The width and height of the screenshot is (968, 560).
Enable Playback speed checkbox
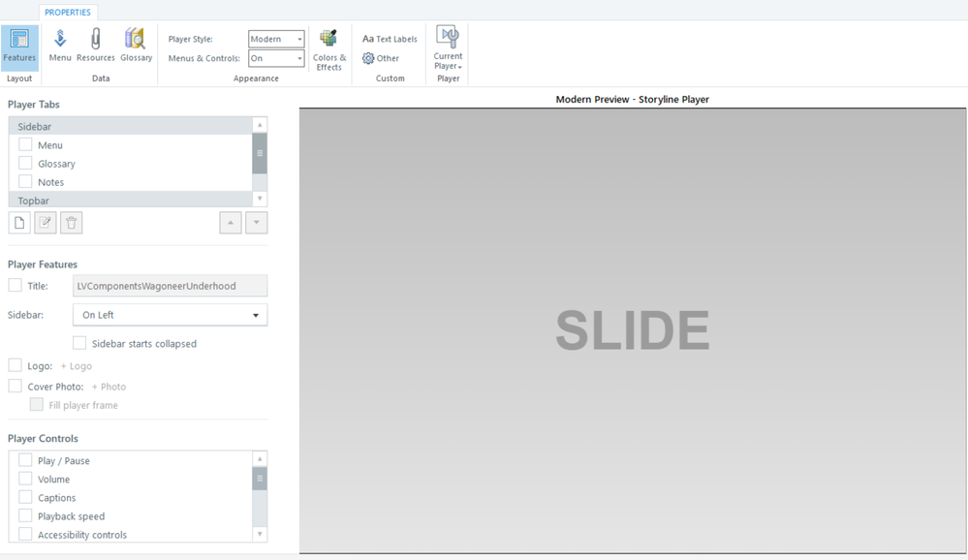point(25,515)
